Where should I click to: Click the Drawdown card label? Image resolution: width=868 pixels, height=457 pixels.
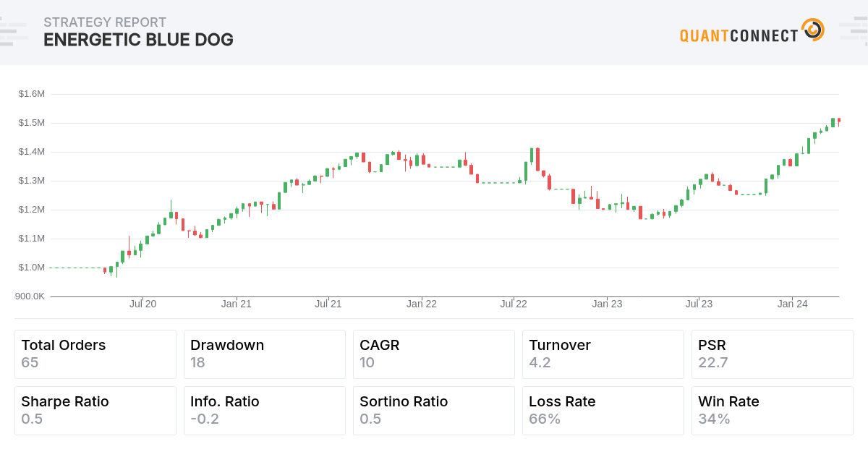[x=227, y=346]
